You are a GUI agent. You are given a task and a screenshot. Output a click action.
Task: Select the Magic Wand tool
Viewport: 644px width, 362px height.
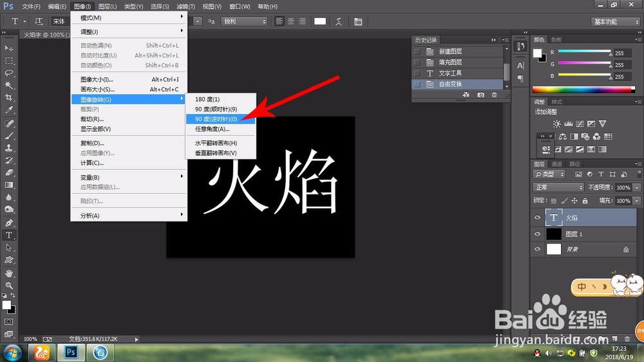point(8,86)
